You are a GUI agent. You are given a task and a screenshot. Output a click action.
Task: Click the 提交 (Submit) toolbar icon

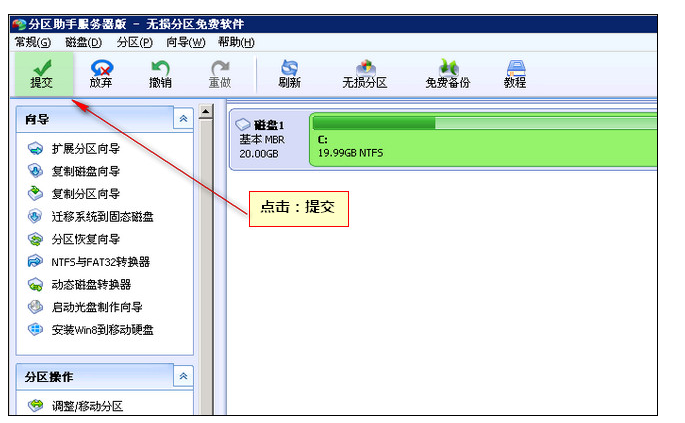pyautogui.click(x=41, y=73)
